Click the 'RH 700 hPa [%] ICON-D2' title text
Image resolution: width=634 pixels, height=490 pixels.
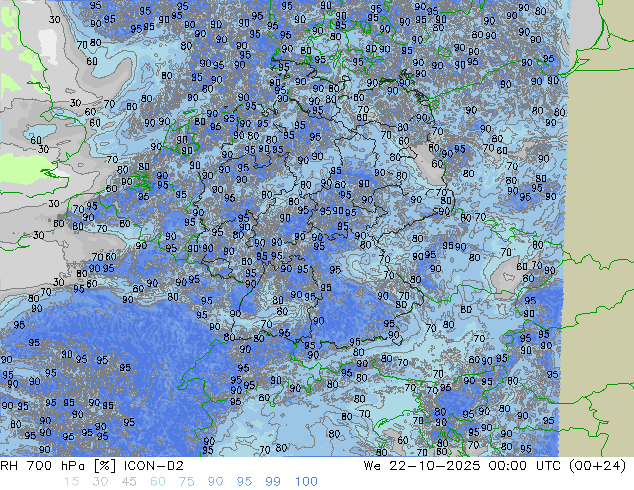tap(92, 466)
